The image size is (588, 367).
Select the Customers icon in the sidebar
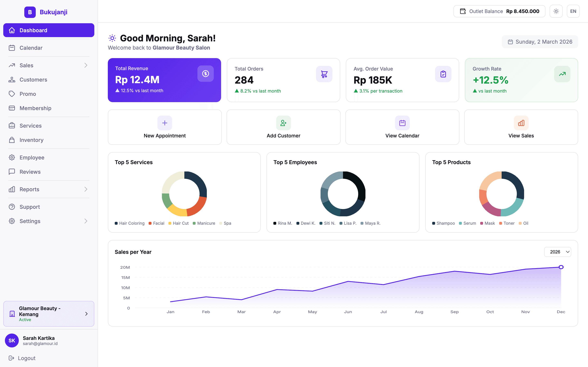coord(12,79)
